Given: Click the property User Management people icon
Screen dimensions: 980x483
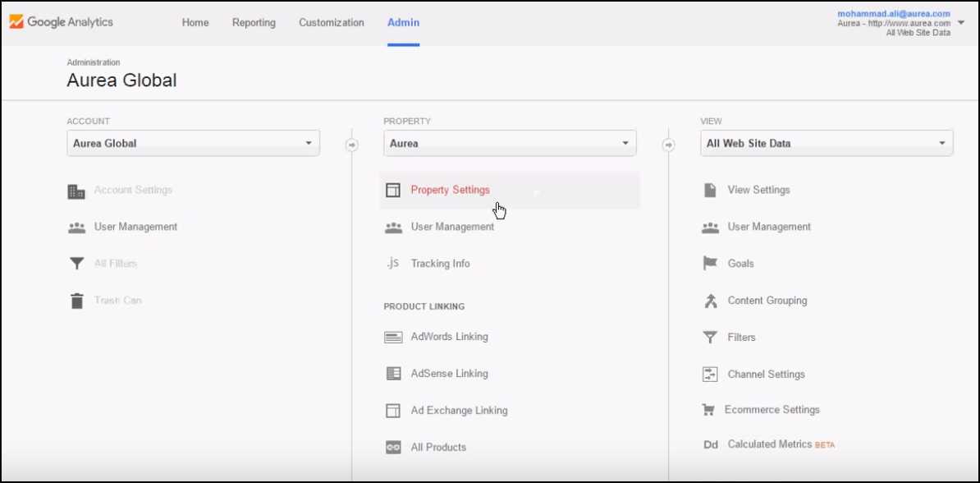Looking at the screenshot, I should (393, 228).
